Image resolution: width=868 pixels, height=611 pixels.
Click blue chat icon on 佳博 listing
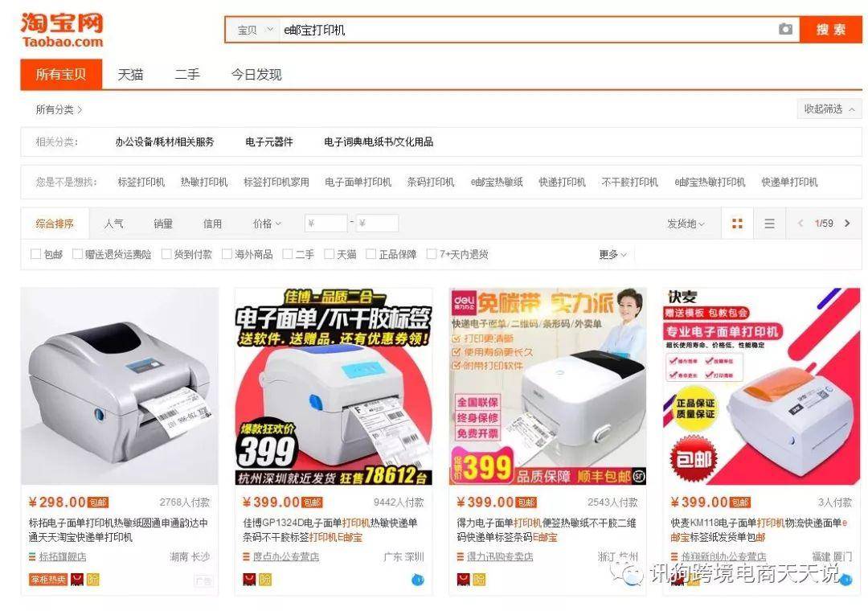tap(418, 580)
